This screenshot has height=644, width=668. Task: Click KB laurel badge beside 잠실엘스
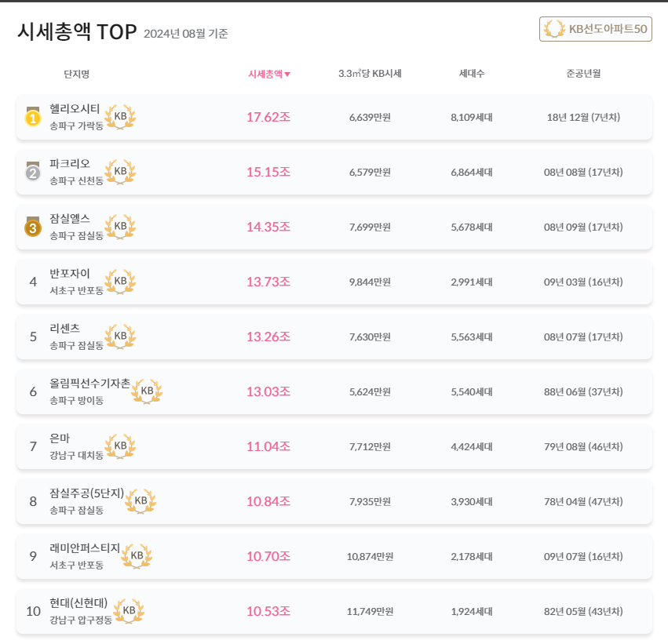(120, 227)
